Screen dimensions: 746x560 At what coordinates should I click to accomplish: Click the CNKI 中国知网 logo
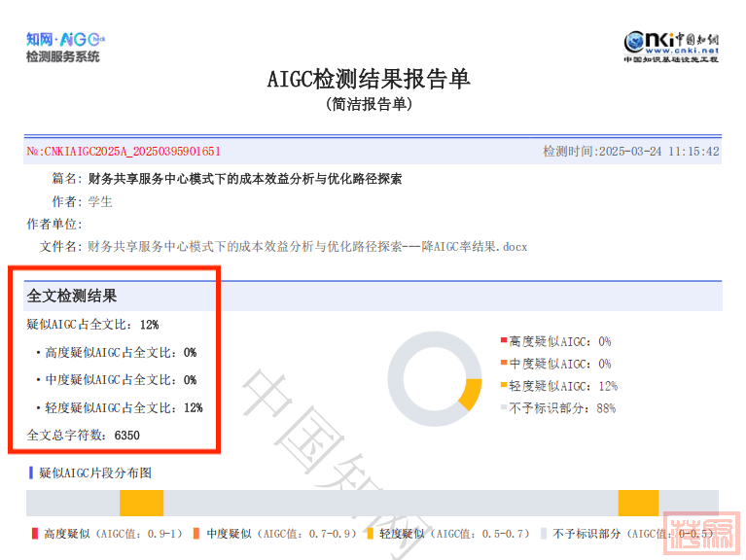[671, 47]
